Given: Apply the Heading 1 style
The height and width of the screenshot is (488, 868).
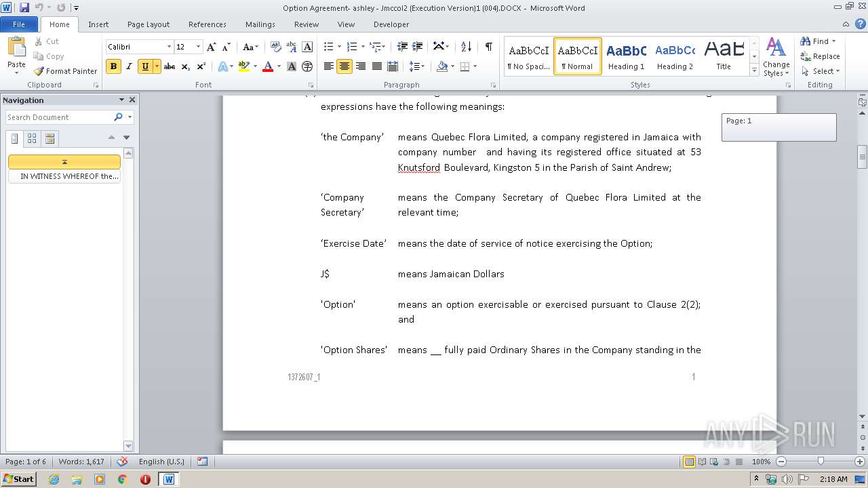Looking at the screenshot, I should click(x=626, y=56).
